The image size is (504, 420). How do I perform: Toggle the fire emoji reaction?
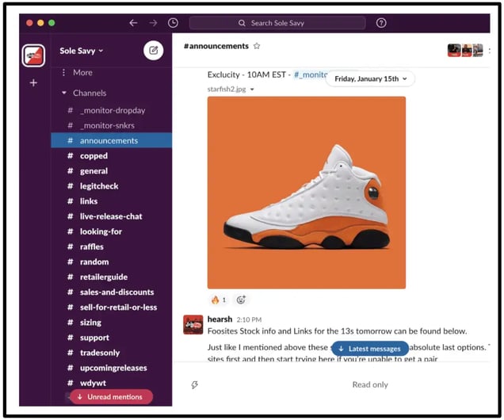click(x=219, y=300)
